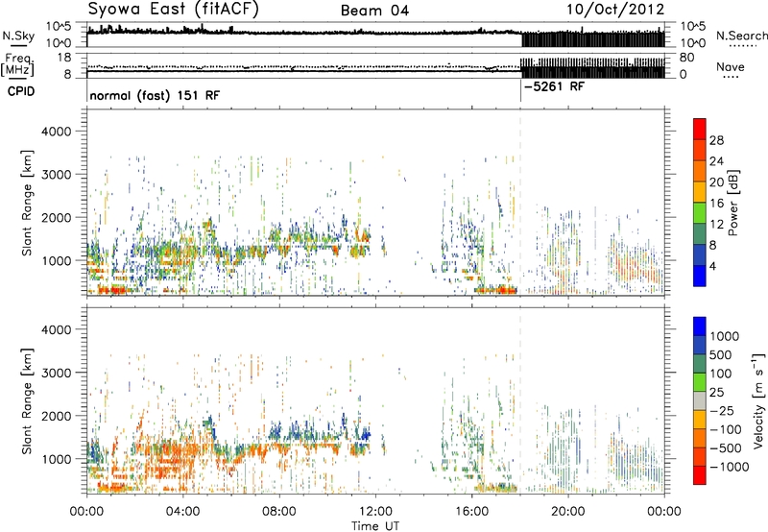Screen dimensions: 768x532
Task: Click the '-5261 RF' CPID text
Action: click(x=554, y=87)
